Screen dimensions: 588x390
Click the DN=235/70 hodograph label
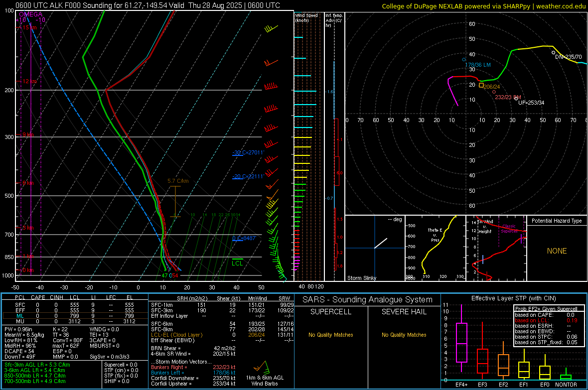569,57
